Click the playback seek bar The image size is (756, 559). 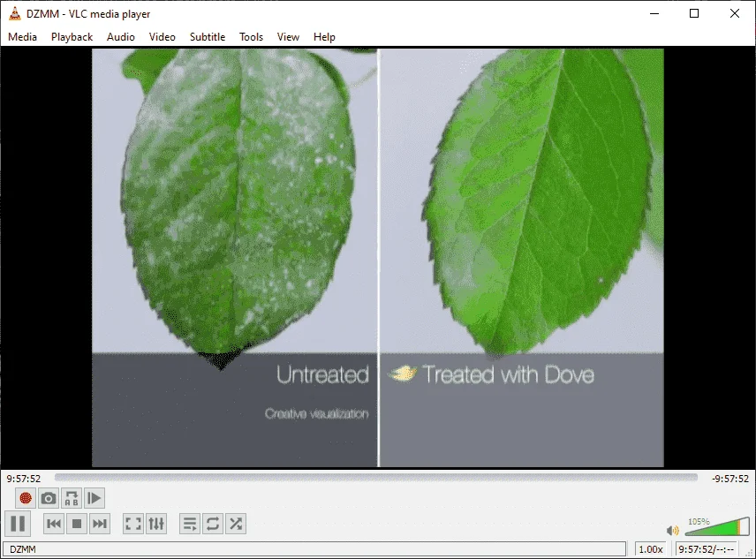point(376,478)
